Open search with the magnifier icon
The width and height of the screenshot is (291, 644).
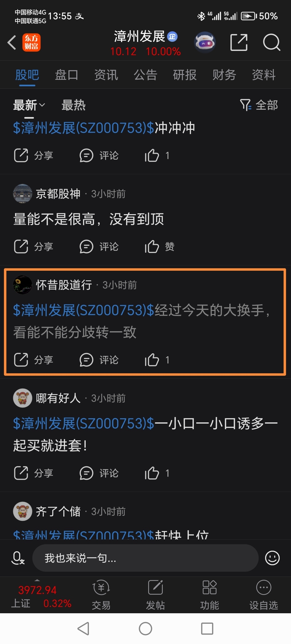coord(272,42)
